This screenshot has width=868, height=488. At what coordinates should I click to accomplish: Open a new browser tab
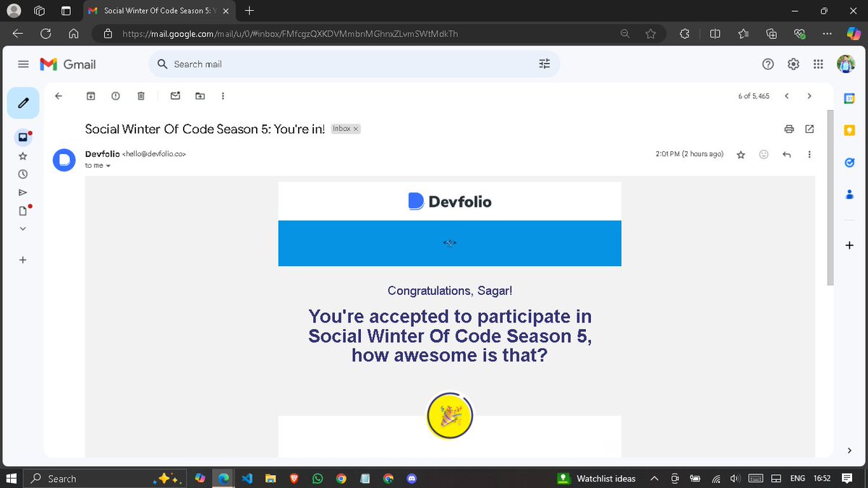coord(250,11)
